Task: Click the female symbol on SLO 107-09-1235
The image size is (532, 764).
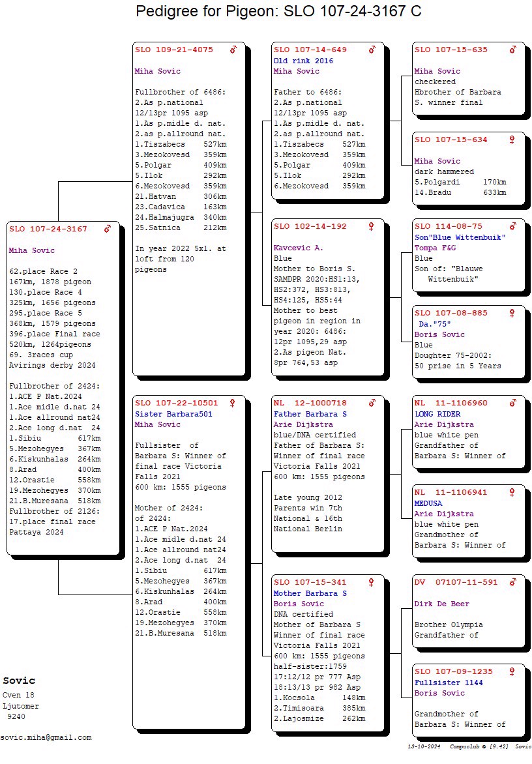Action: (512, 671)
